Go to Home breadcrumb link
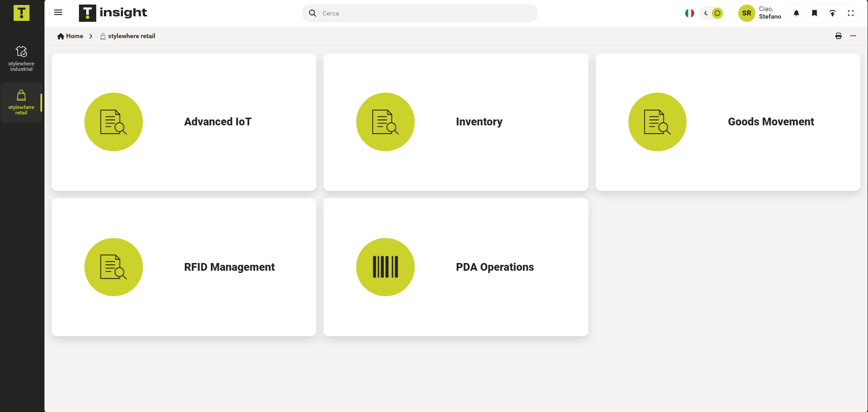 coord(70,36)
